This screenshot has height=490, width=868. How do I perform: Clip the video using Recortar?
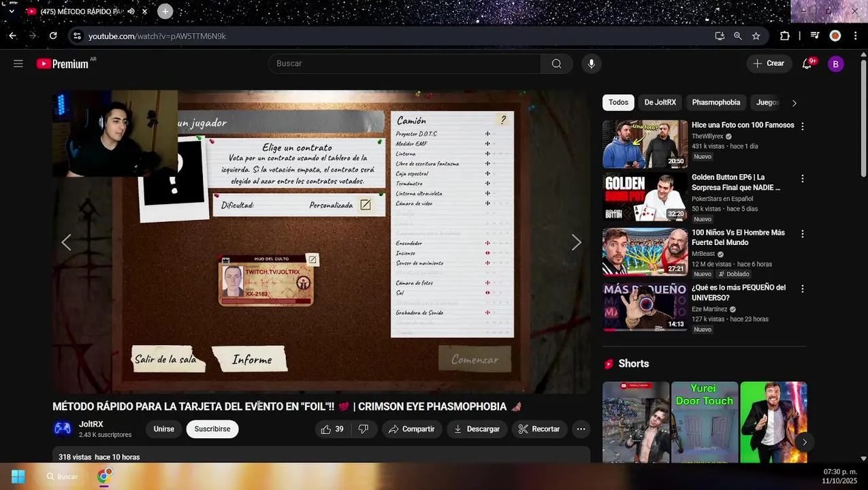tap(539, 429)
